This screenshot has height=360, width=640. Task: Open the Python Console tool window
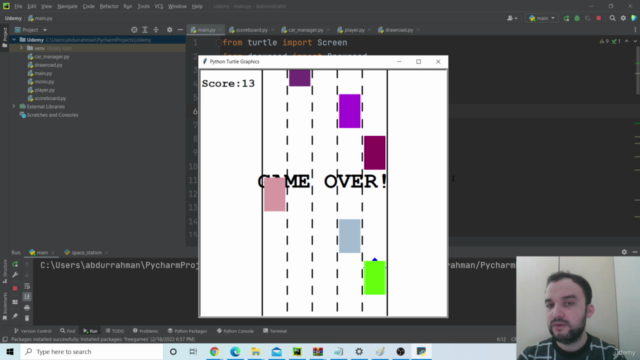(x=236, y=331)
